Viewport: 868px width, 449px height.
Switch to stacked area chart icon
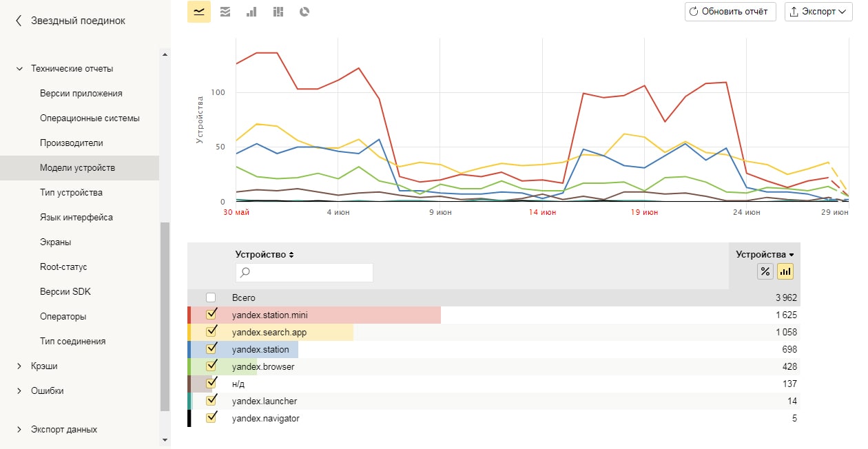point(225,12)
